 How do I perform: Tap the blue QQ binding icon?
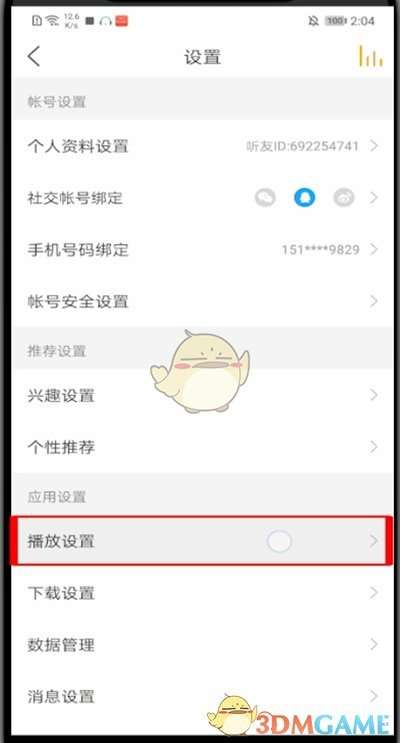(x=304, y=198)
